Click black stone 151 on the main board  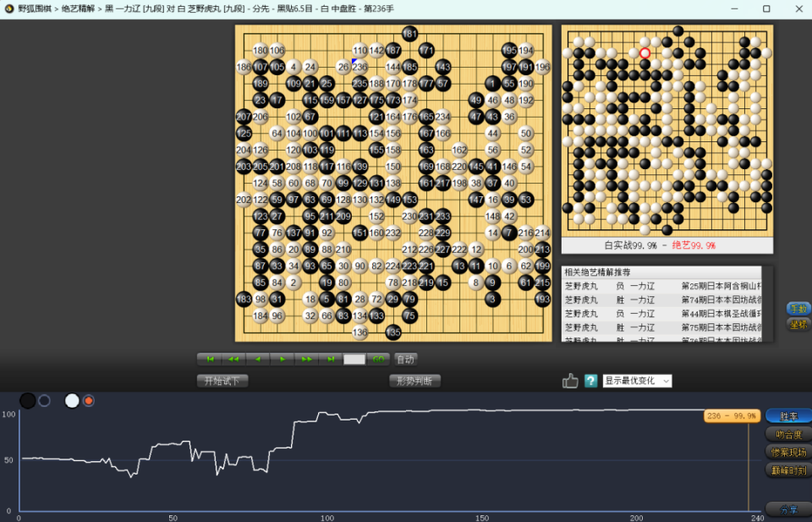360,233
